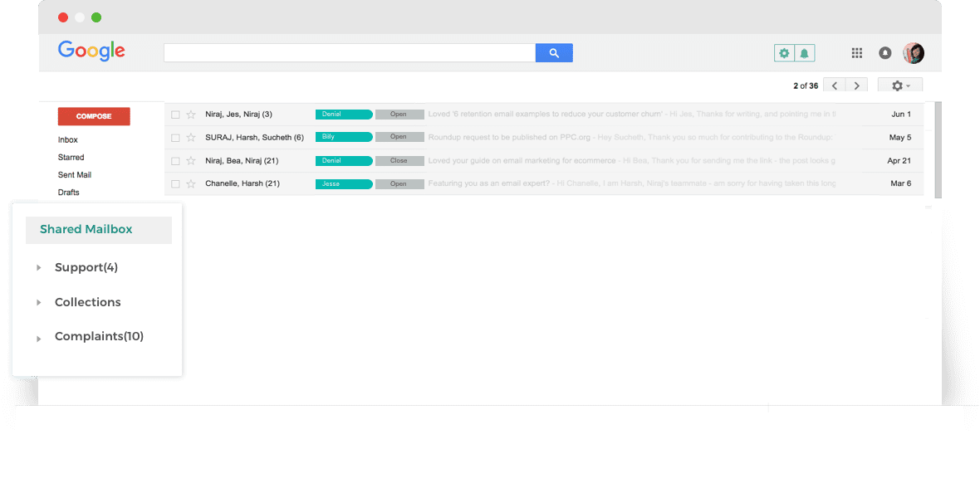Click the '2 of 36' counter
Screen dimensions: 980x488
coord(806,86)
